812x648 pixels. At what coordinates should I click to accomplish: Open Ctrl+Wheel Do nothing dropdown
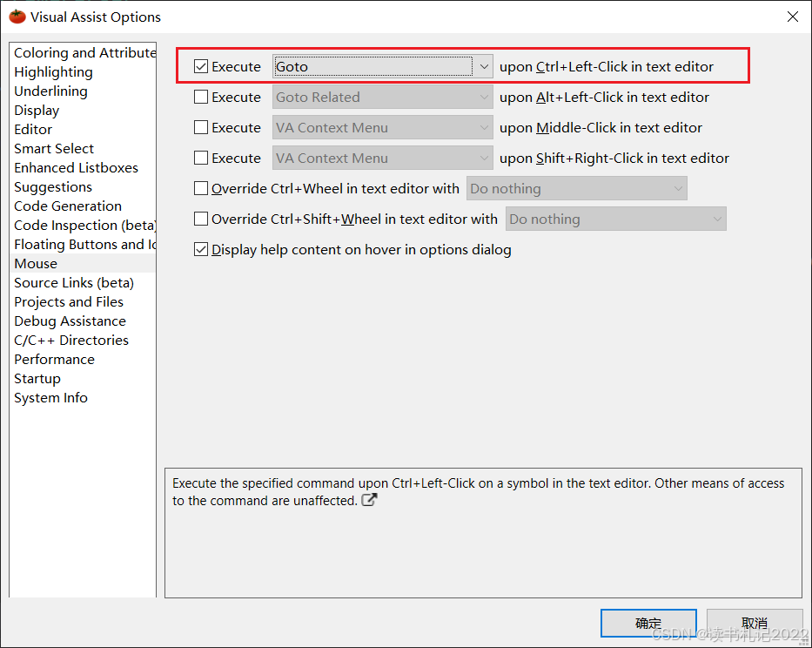coord(577,189)
